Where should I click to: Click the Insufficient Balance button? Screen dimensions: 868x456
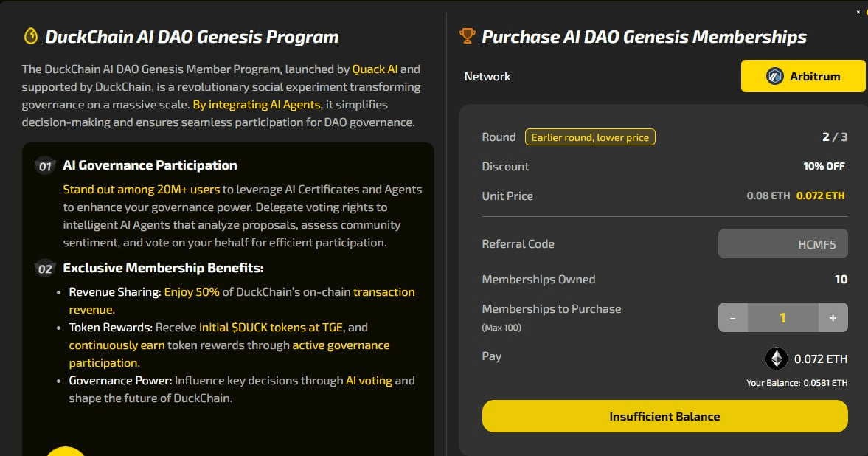click(665, 416)
